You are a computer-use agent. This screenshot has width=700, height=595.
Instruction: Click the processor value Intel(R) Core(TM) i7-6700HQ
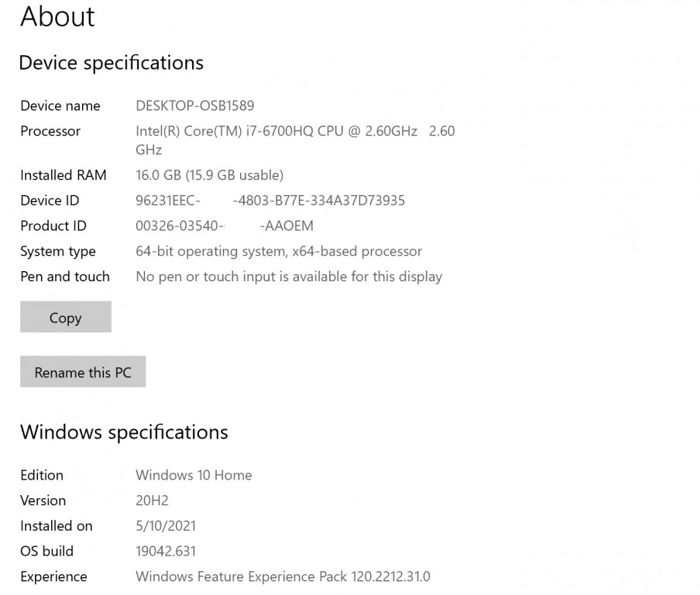[295, 140]
